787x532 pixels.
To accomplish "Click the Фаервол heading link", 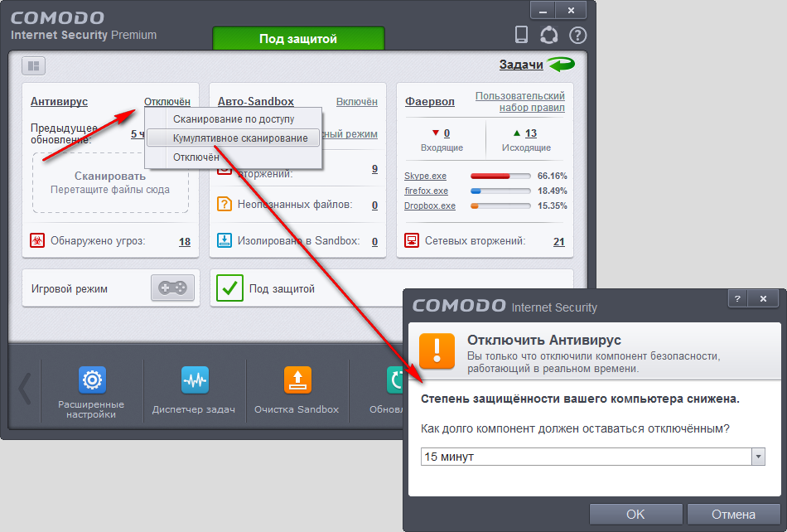I will 430,101.
